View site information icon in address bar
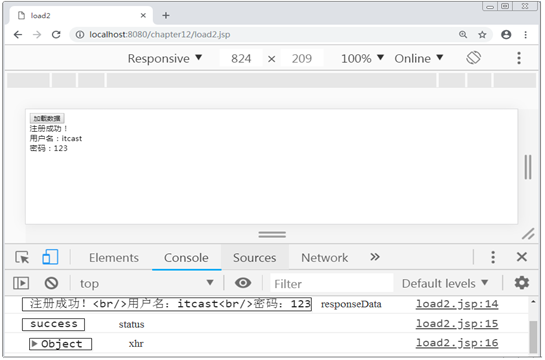This screenshot has height=360, width=545. tap(80, 34)
